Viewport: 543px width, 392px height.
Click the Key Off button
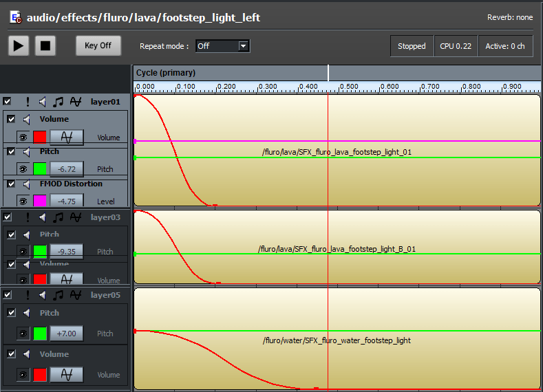point(98,45)
